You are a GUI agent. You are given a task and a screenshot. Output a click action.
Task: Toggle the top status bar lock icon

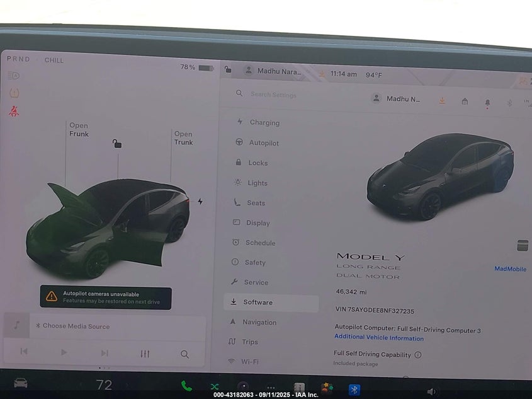228,70
